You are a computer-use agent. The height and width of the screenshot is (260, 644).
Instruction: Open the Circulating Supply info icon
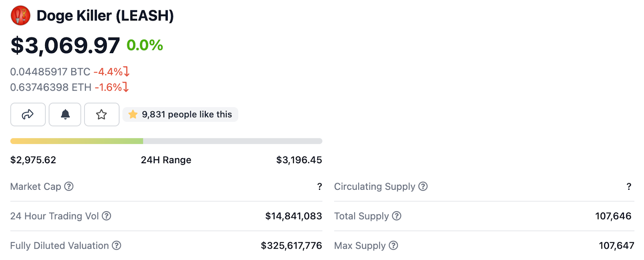tap(423, 186)
